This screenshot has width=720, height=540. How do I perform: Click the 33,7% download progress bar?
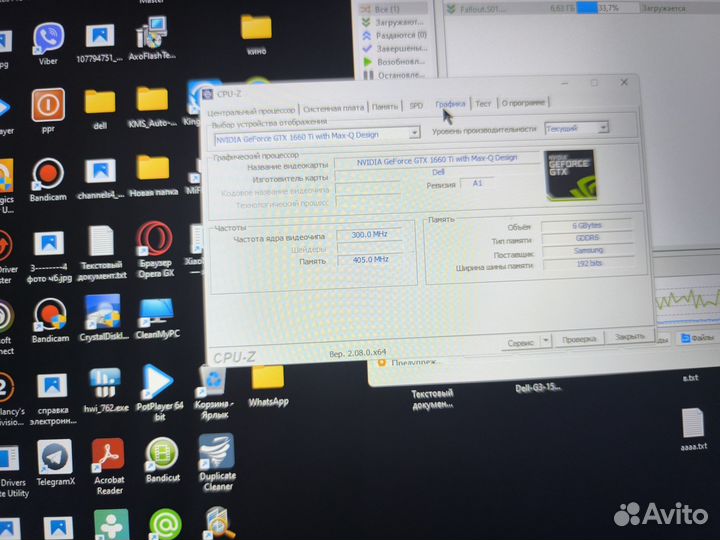coord(607,8)
